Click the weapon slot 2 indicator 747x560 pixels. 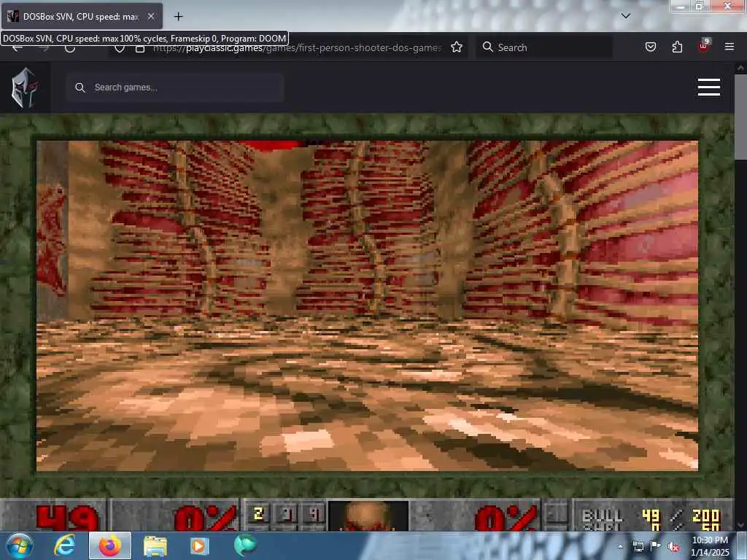pyautogui.click(x=259, y=514)
